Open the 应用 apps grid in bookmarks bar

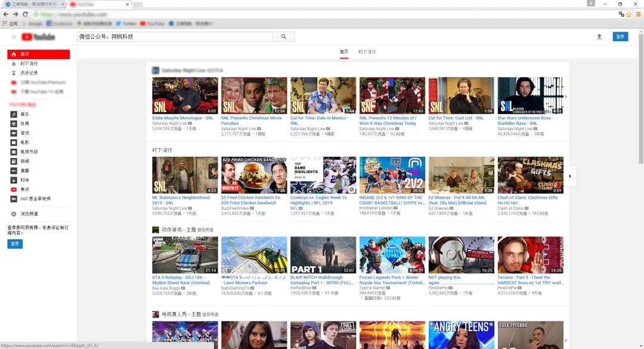[x=10, y=23]
